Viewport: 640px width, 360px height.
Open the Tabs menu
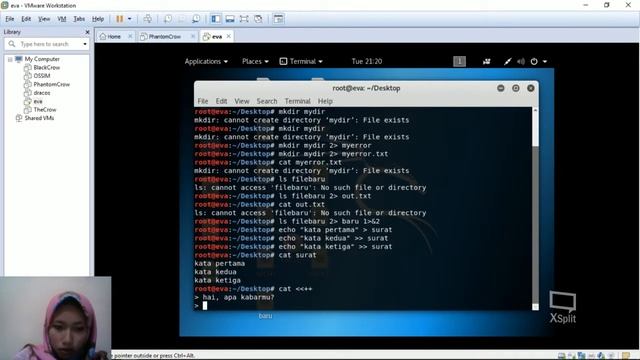[x=79, y=19]
